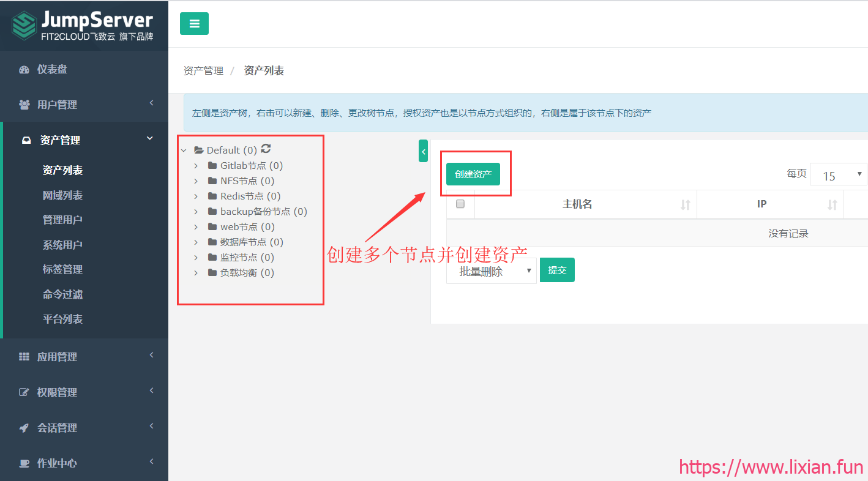Image resolution: width=868 pixels, height=481 pixels.
Task: Click the dashboard gauge icon
Action: pyautogui.click(x=24, y=70)
